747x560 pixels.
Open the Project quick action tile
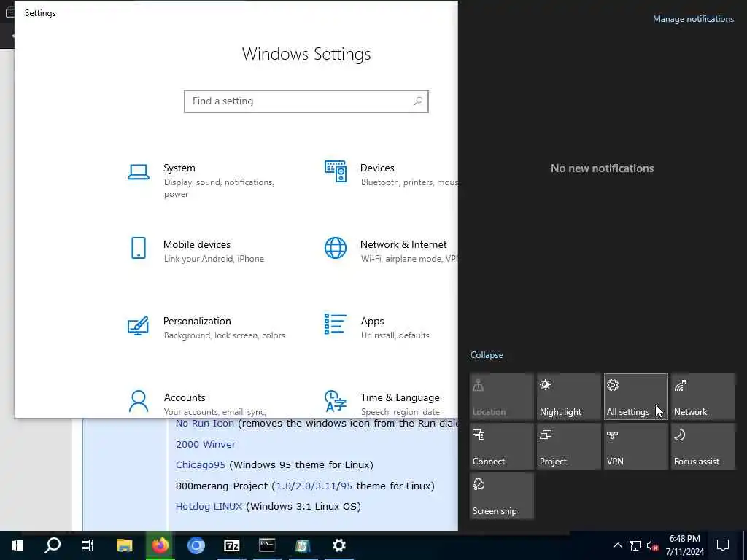pyautogui.click(x=568, y=446)
